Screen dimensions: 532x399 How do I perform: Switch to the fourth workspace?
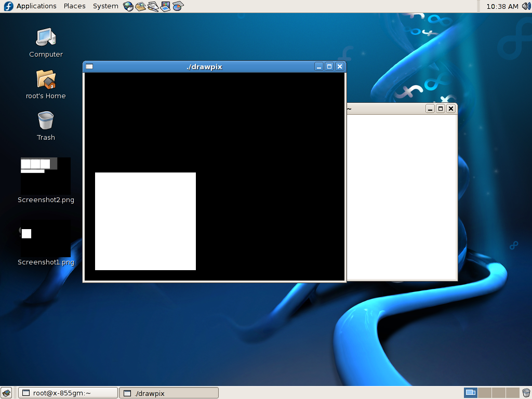[512, 393]
